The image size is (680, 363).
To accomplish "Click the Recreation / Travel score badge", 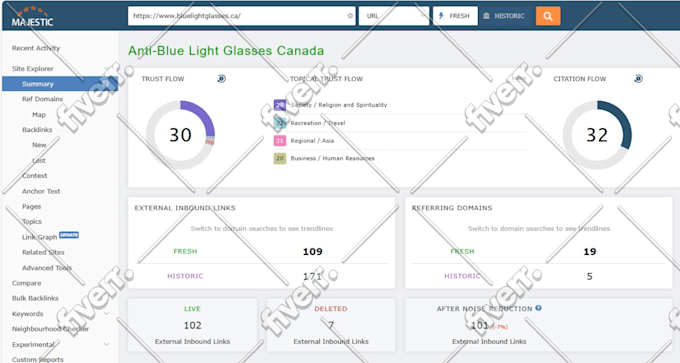I will tap(280, 123).
